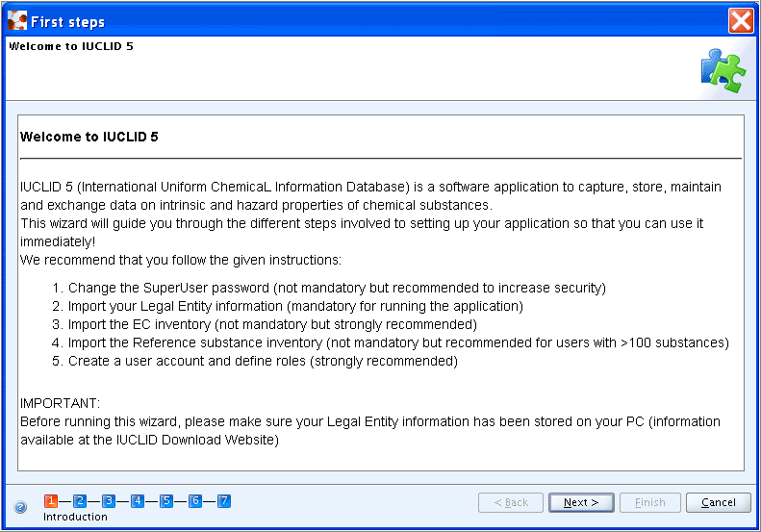Close the First steps window
Image resolution: width=761 pixels, height=532 pixels.
pos(741,21)
